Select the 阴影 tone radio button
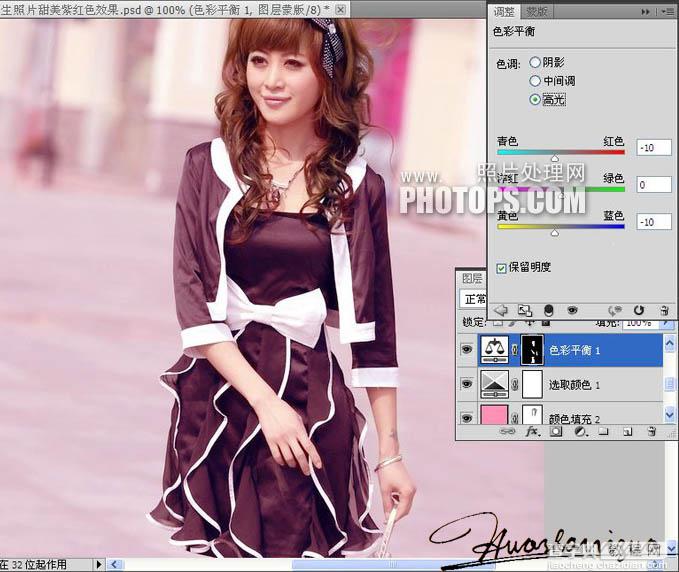This screenshot has width=679, height=572. [x=535, y=63]
